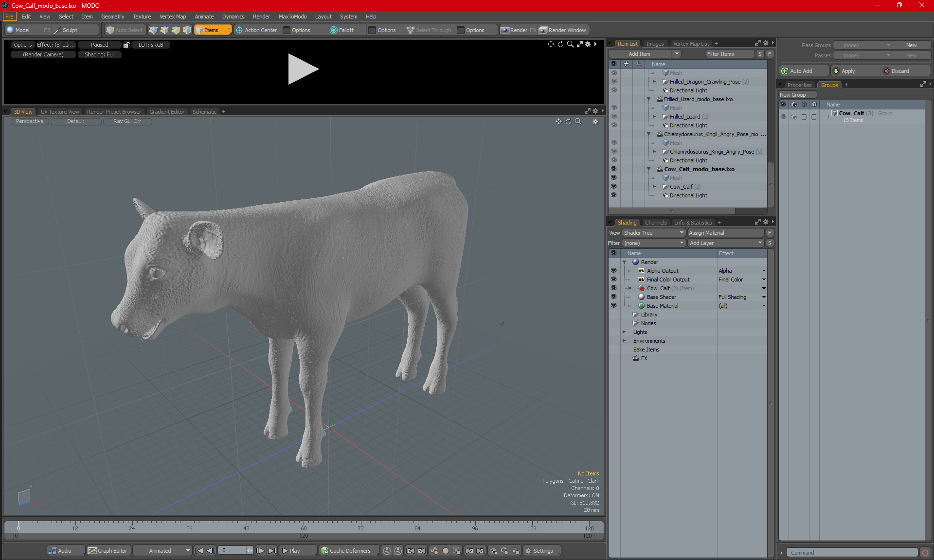Viewport: 934px width, 560px height.
Task: Open the Texture menu
Action: [142, 17]
